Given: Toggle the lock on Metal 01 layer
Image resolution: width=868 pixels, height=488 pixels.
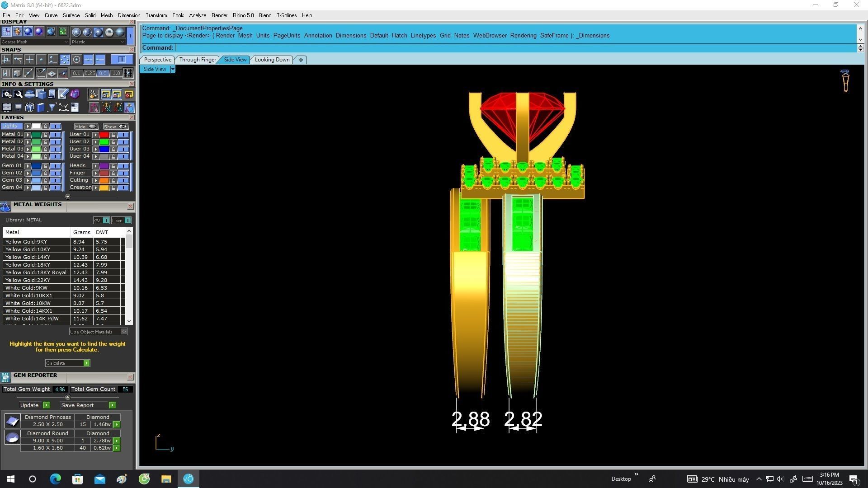Looking at the screenshot, I should click(x=45, y=135).
